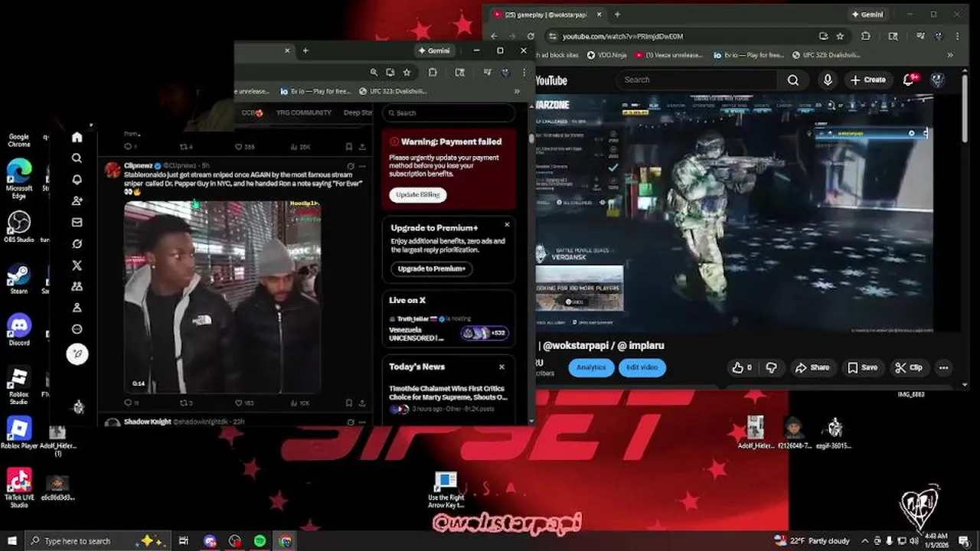This screenshot has height=551, width=980.
Task: Open X account avatar at sidebar bottom
Action: (78, 407)
